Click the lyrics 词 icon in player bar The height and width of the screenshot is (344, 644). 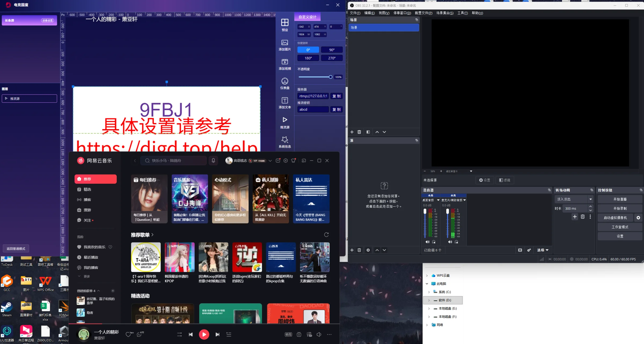tap(309, 334)
